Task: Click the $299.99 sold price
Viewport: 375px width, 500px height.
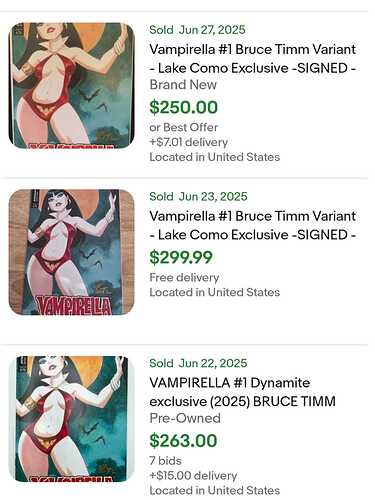Action: (181, 257)
